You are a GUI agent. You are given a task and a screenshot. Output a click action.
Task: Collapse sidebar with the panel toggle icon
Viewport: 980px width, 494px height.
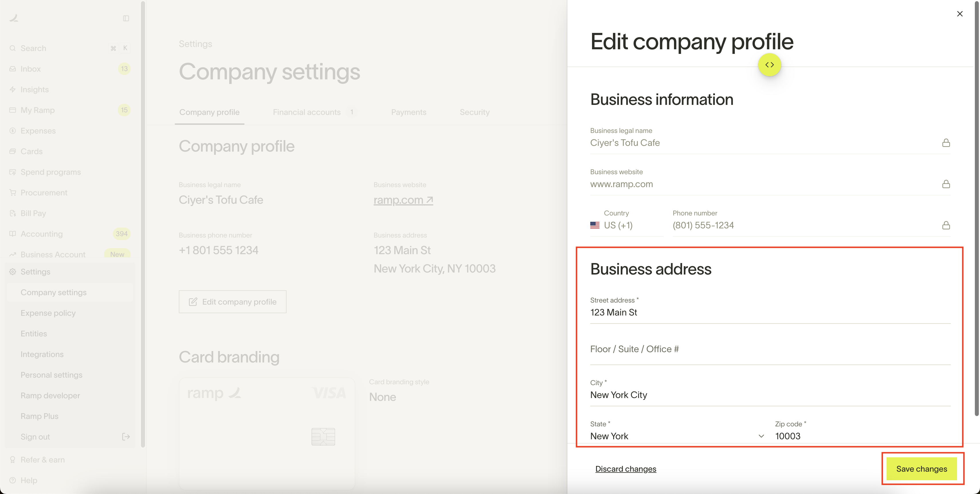[x=126, y=18]
